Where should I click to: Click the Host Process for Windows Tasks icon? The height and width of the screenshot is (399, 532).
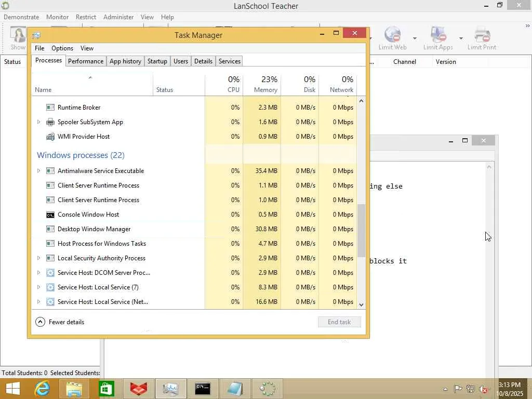(x=50, y=244)
